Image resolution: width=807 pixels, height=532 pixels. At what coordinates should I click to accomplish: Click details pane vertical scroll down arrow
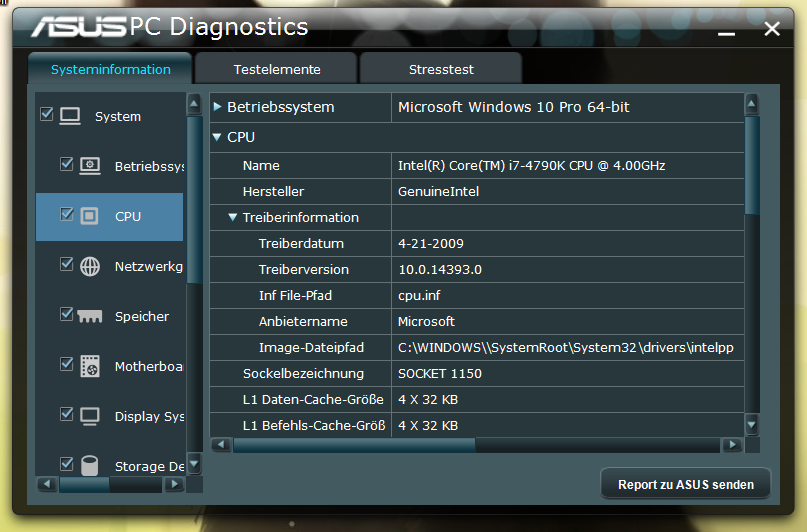[751, 424]
